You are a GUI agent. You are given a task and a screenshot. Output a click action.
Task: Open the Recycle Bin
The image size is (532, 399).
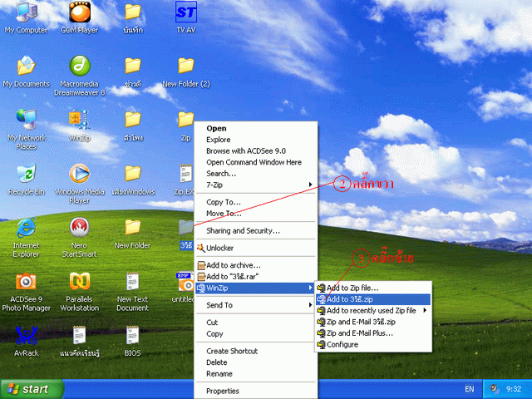[x=26, y=180]
